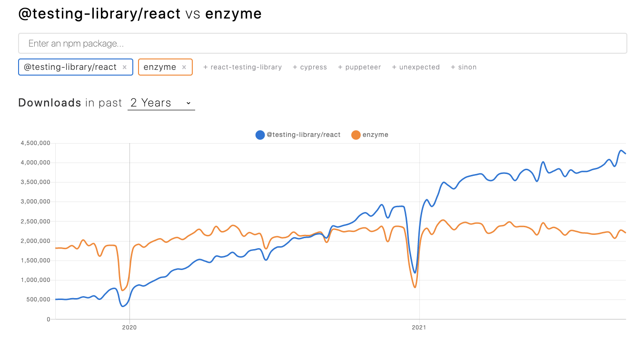Add sinon to the chart
Screen dimensions: 644x338
click(x=463, y=67)
